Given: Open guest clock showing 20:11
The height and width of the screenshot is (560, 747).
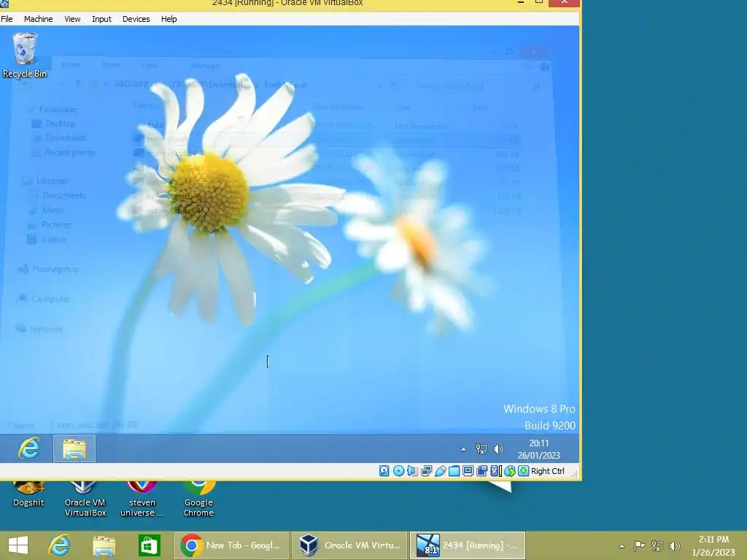Looking at the screenshot, I should (539, 449).
